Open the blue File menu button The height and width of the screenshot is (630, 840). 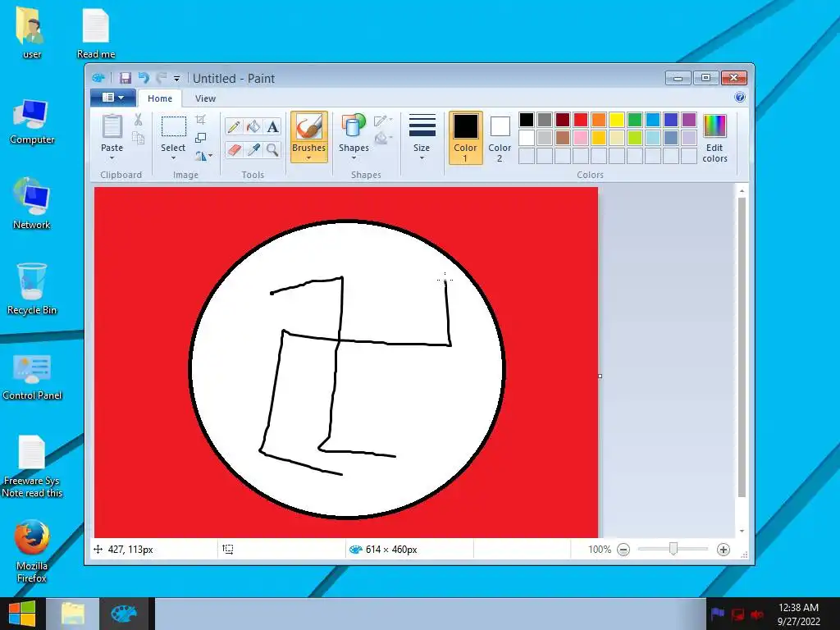(113, 98)
